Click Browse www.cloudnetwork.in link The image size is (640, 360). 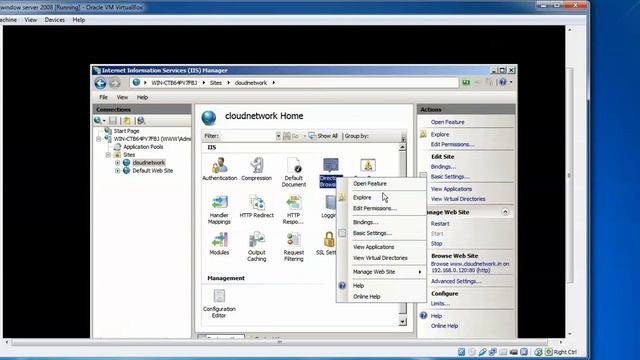click(470, 267)
